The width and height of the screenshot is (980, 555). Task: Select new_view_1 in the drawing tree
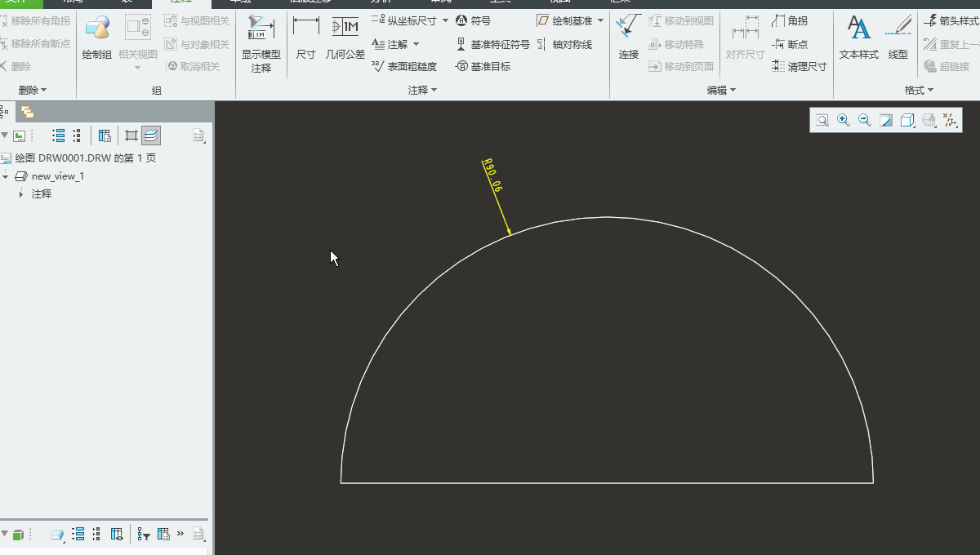[58, 176]
